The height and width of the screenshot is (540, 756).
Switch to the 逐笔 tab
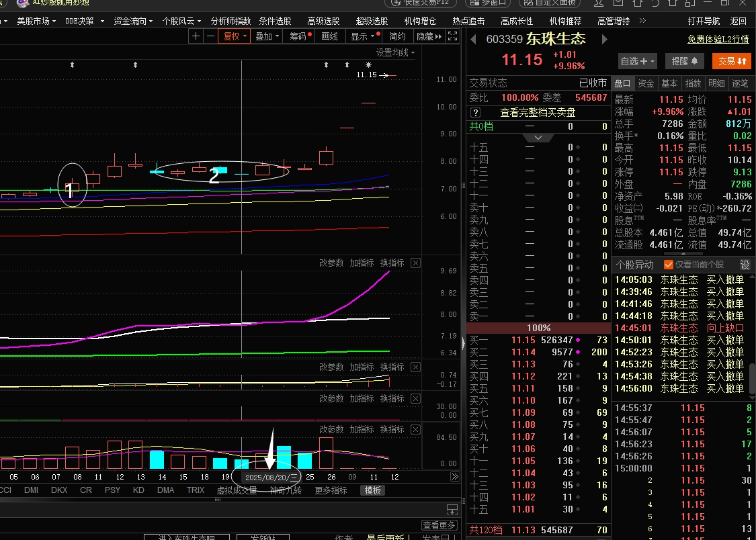click(740, 83)
